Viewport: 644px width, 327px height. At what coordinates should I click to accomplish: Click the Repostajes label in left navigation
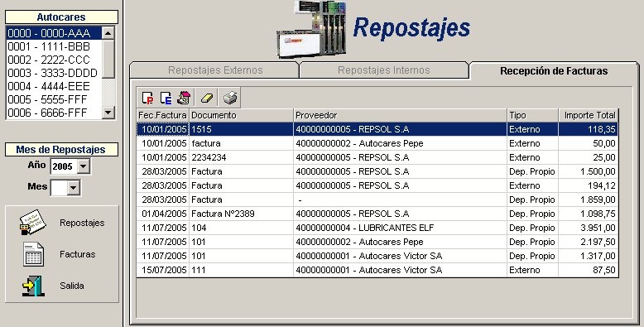(82, 223)
